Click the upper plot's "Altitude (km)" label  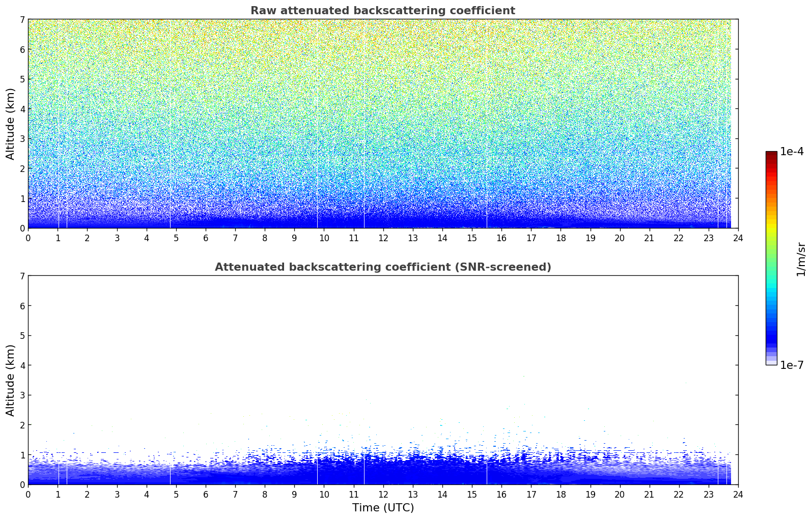click(x=11, y=124)
